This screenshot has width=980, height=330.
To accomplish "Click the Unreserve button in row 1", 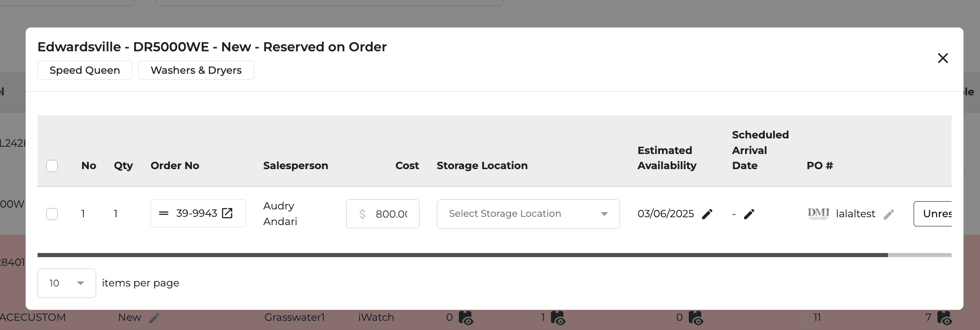I will [932, 214].
